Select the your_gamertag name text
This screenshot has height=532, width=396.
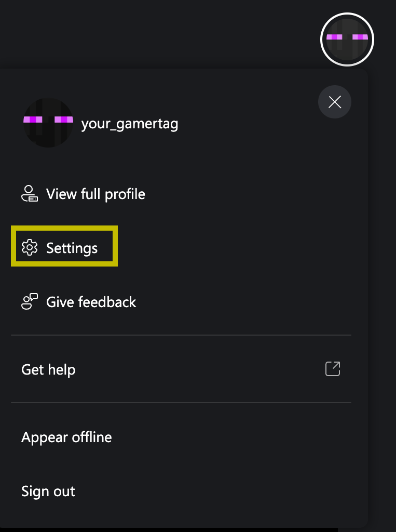click(130, 124)
